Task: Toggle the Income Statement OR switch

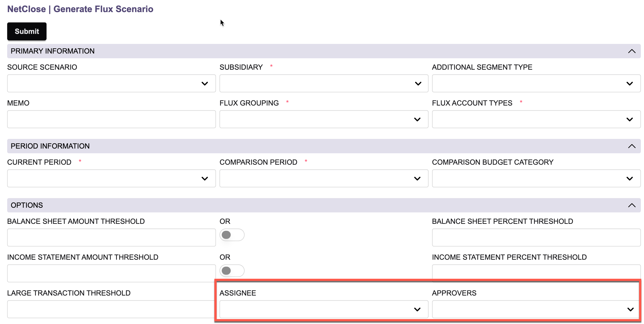Action: coord(232,271)
